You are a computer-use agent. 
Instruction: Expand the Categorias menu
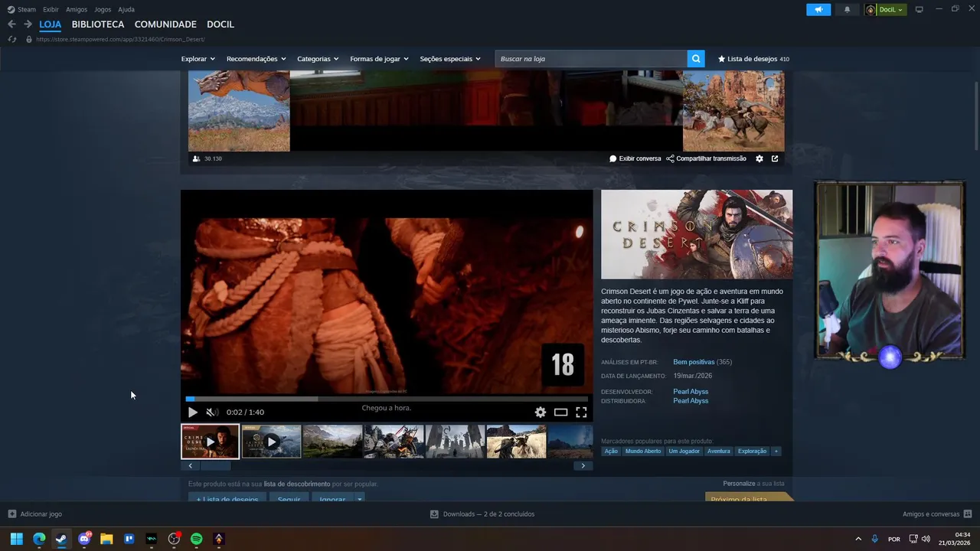(x=318, y=59)
